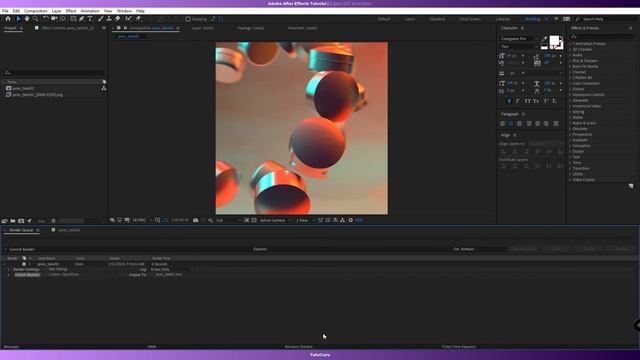Open the Composition menu
The width and height of the screenshot is (640, 360).
coord(36,11)
